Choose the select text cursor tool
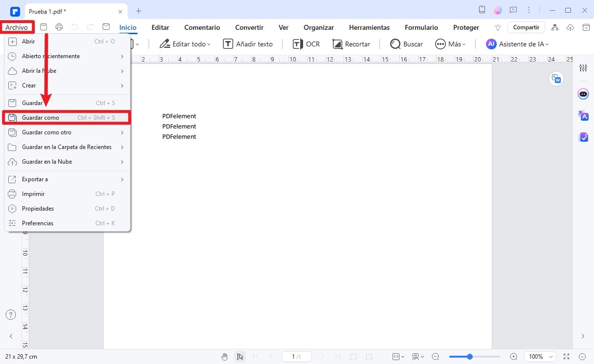Screen dimensions: 594x364 (x=240, y=357)
